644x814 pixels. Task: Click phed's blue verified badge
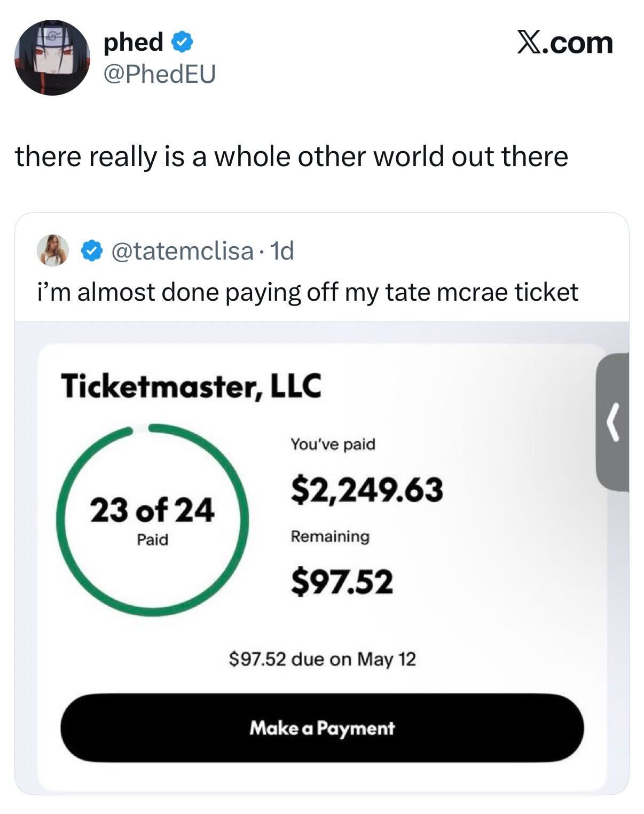pyautogui.click(x=182, y=42)
